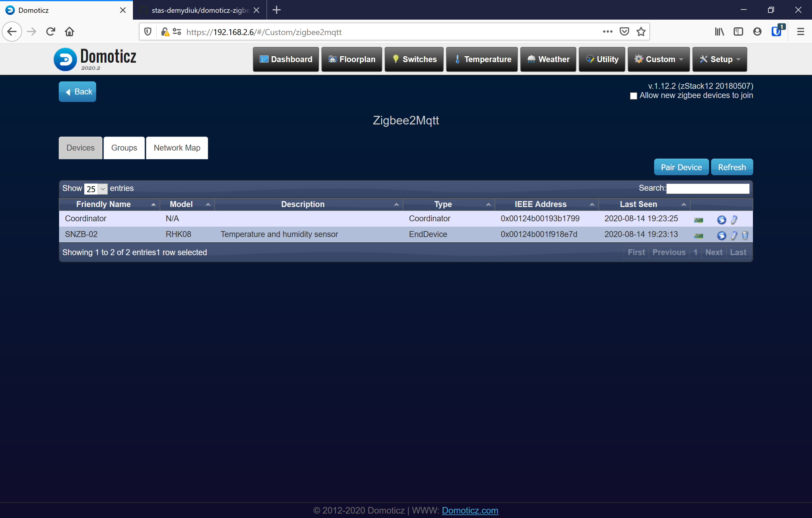
Task: Enable Allow new zigbee devices to join
Action: [633, 96]
